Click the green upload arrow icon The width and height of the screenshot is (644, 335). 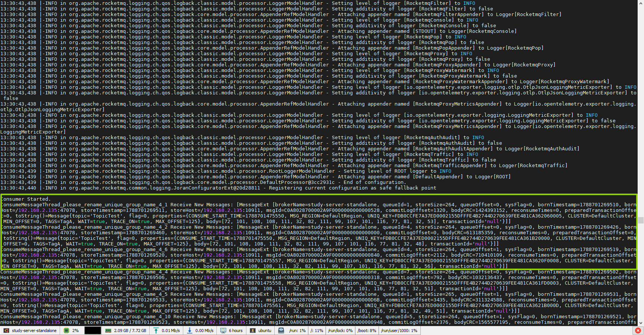coord(156,331)
